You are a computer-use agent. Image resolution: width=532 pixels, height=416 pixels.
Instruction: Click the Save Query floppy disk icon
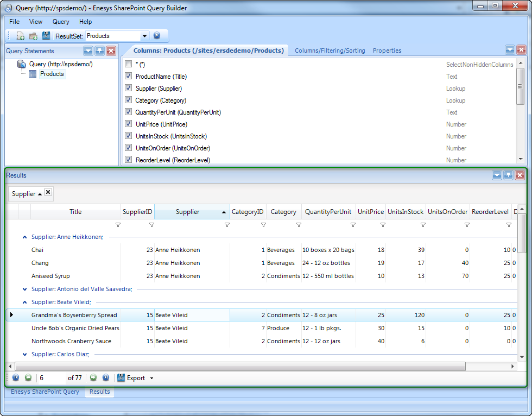pyautogui.click(x=46, y=36)
